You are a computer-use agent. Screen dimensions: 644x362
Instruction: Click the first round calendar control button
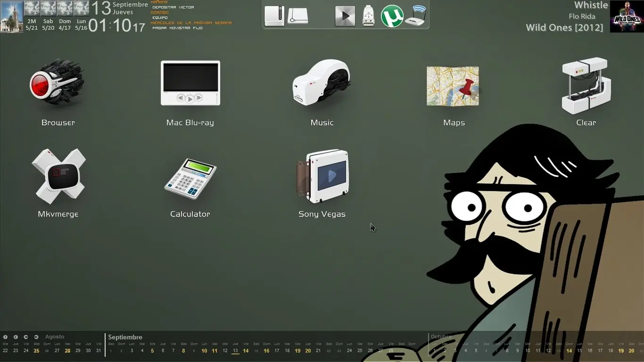5,337
